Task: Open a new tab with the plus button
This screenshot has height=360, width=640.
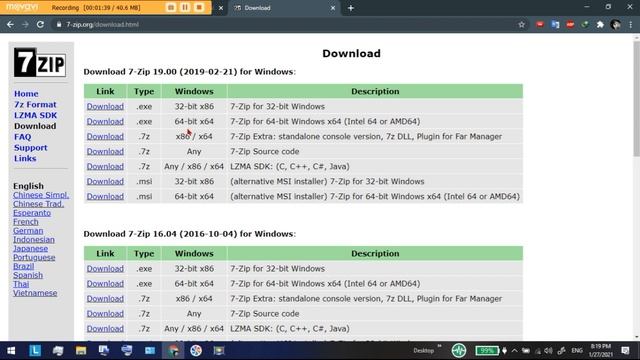Action: coord(351,8)
